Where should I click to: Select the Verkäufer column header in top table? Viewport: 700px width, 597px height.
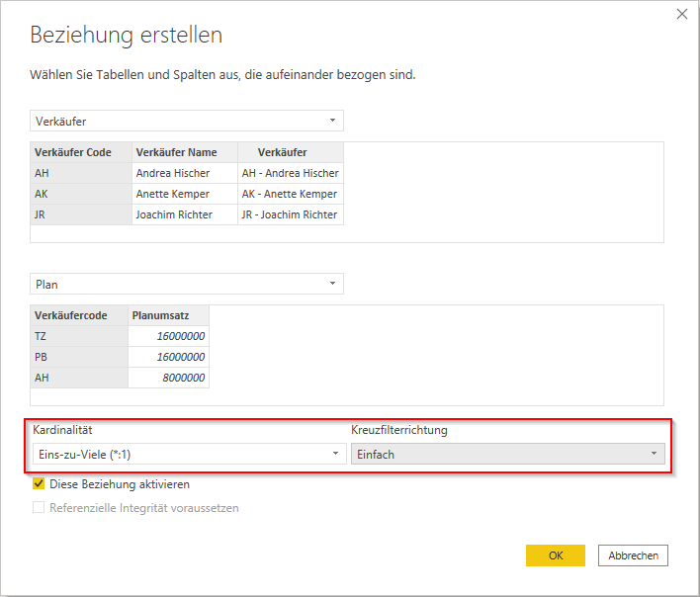pyautogui.click(x=291, y=152)
